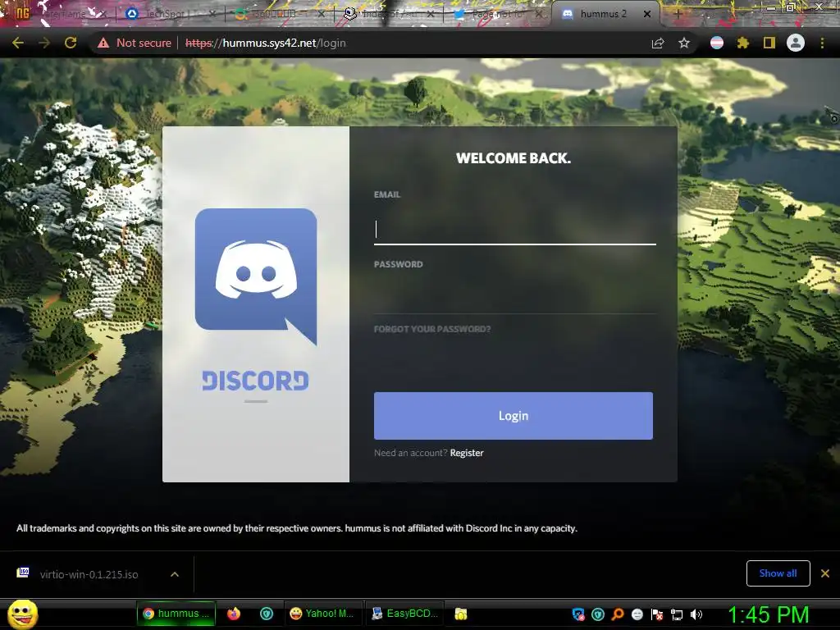This screenshot has width=840, height=630.
Task: Select the hummus Chrome taskbar button
Action: [176, 614]
